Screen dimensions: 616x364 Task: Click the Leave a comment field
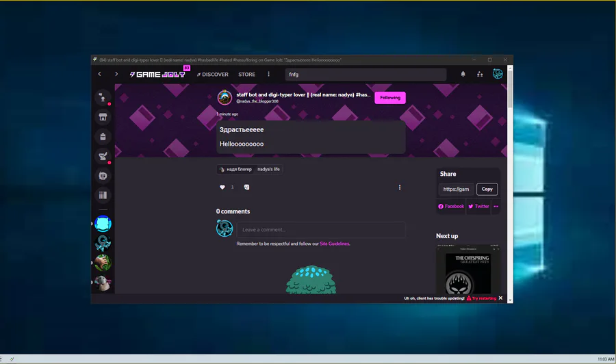pos(321,230)
